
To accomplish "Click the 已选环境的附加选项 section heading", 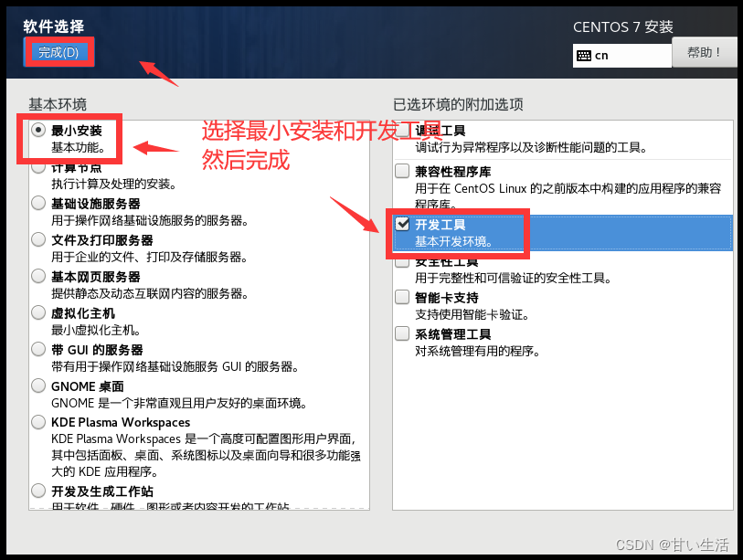I will coord(458,104).
